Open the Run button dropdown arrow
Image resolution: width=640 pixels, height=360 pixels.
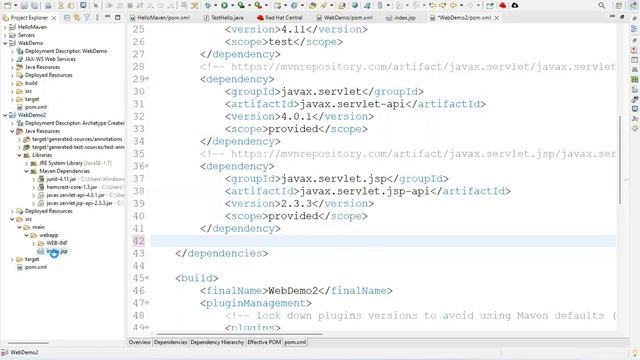[x=232, y=5]
